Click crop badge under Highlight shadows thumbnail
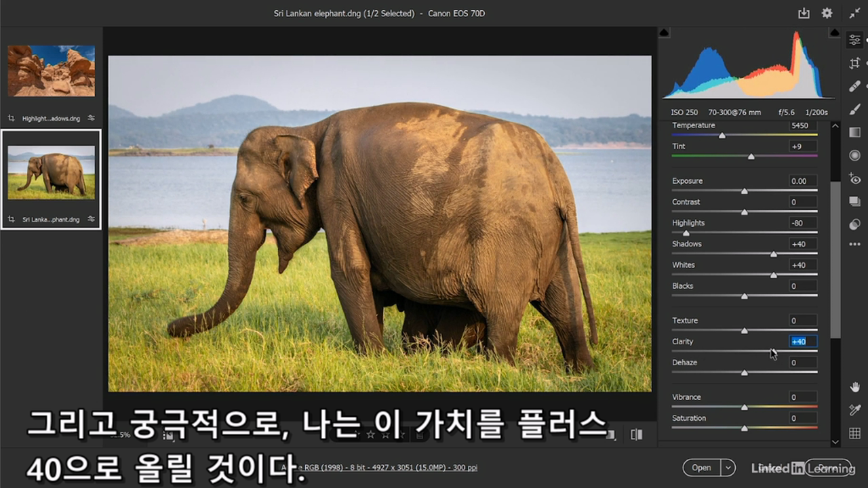Viewport: 868px width, 488px height. [x=11, y=118]
